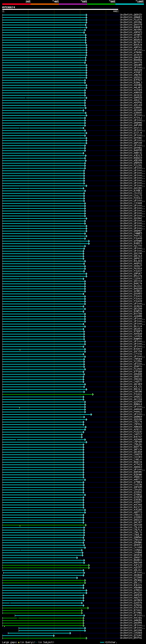This screenshot has height=644, width=146.
Task: Select hit UniRef100_Q8QHA6
Action: [x=131, y=123]
